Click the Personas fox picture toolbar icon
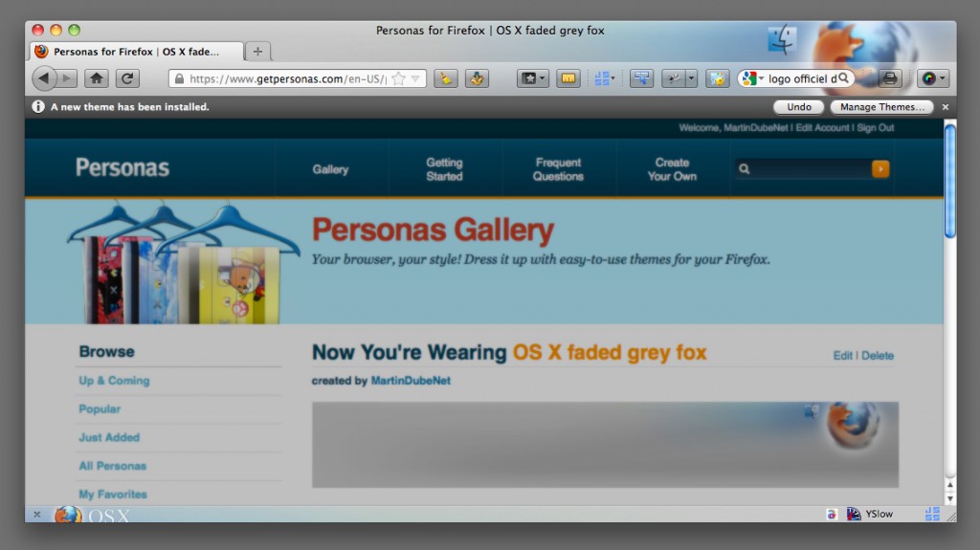The height and width of the screenshot is (550, 980). click(718, 78)
